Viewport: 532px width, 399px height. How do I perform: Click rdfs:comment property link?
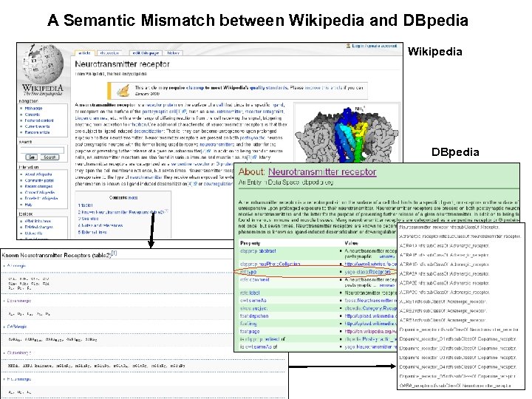(254, 280)
